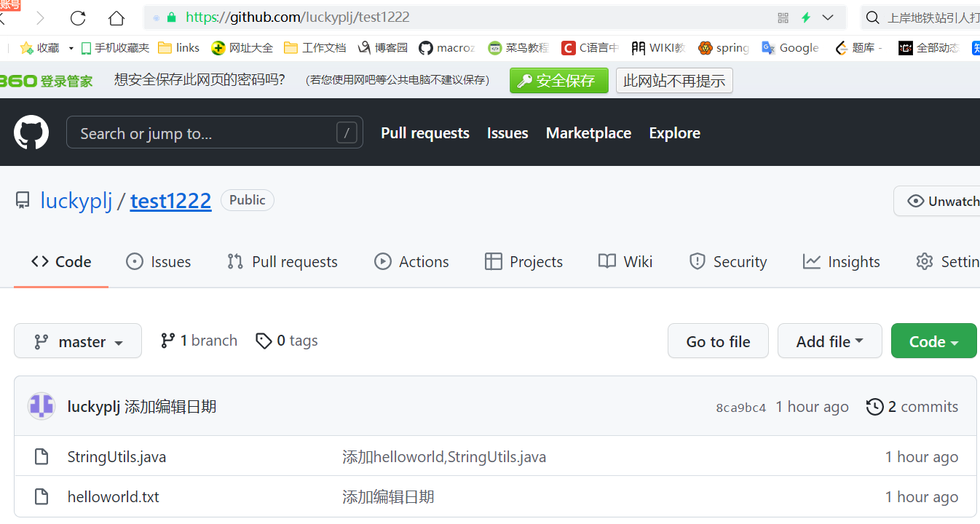980x524 pixels.
Task: Click the repository book icon
Action: [x=23, y=200]
